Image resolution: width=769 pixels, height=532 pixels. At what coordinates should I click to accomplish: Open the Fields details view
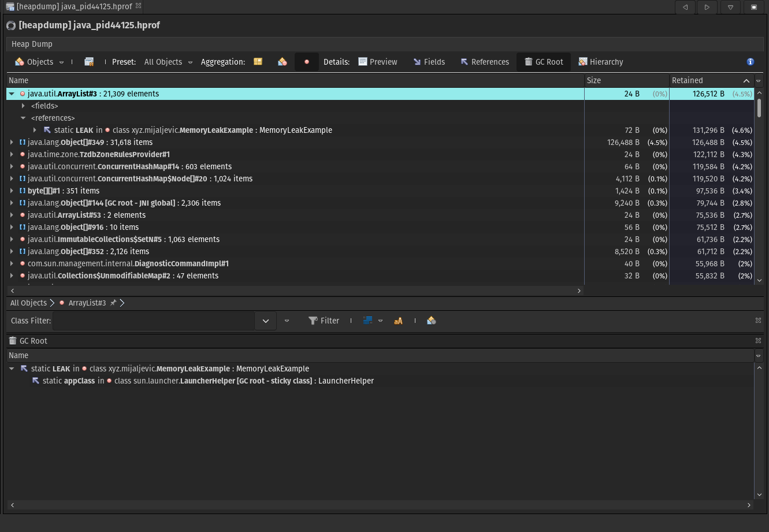click(429, 62)
